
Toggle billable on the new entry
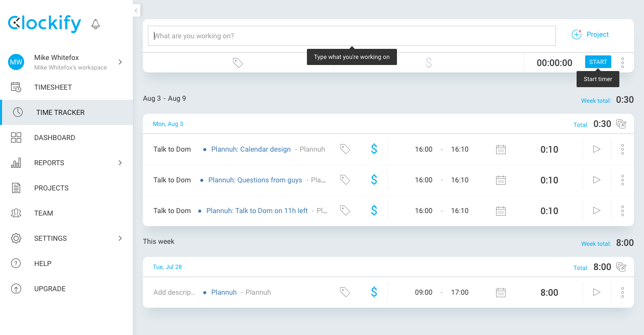tap(429, 62)
